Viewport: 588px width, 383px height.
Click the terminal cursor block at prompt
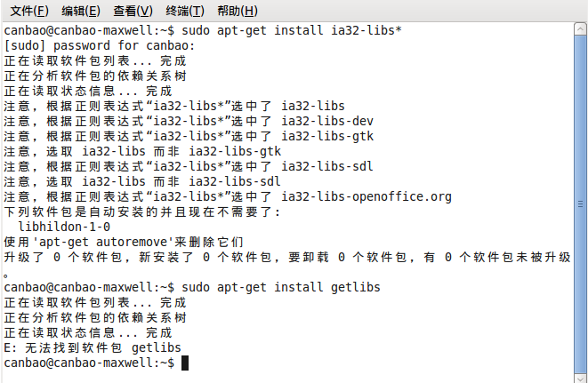(x=185, y=363)
